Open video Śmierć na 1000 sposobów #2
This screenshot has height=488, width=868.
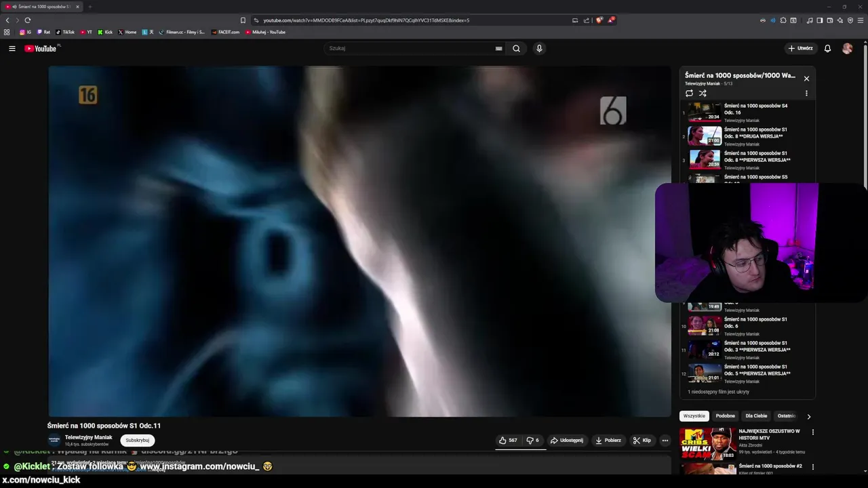pyautogui.click(x=770, y=466)
